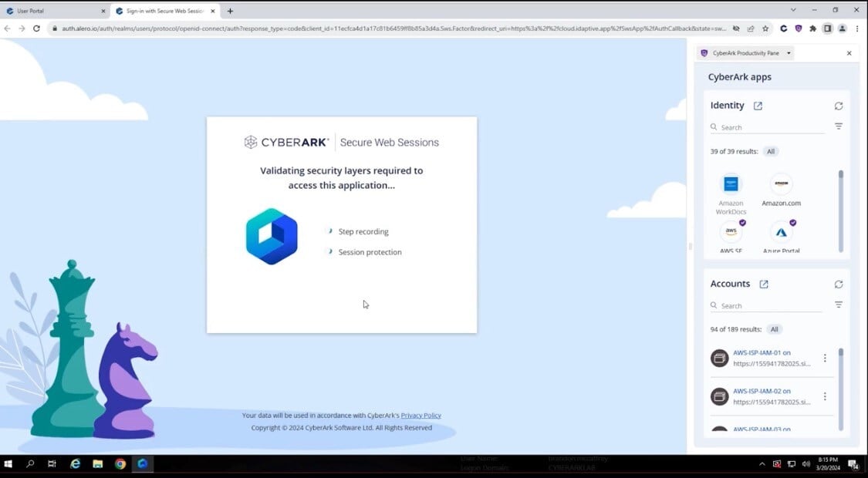
Task: Refresh the Identity apps list
Action: click(839, 106)
